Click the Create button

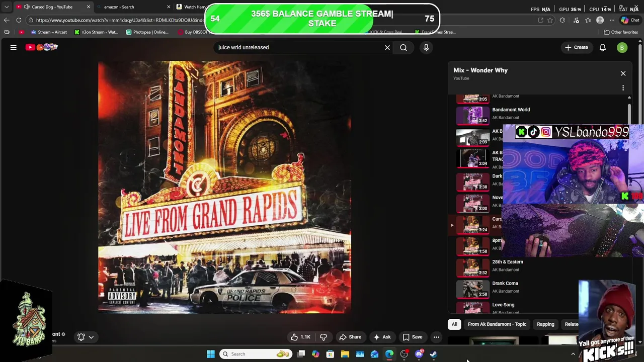click(576, 47)
